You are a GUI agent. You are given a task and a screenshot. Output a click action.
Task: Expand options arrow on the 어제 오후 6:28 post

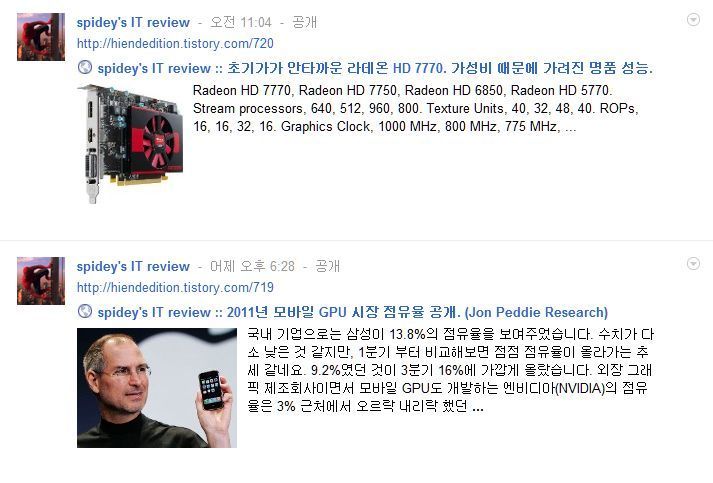click(693, 263)
